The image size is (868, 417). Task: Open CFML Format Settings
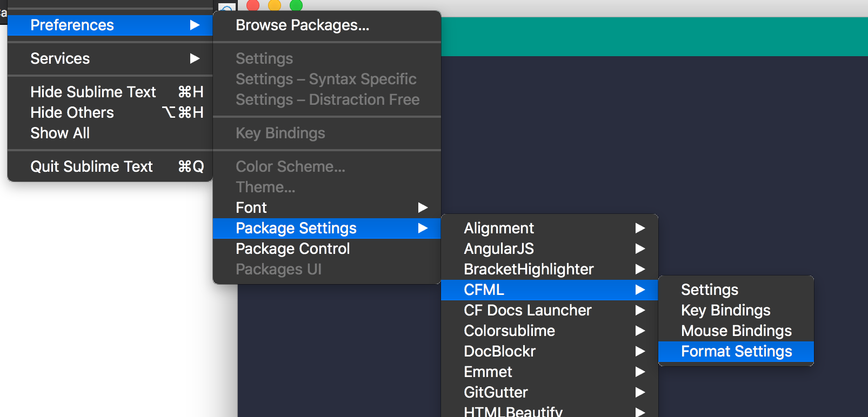point(736,352)
